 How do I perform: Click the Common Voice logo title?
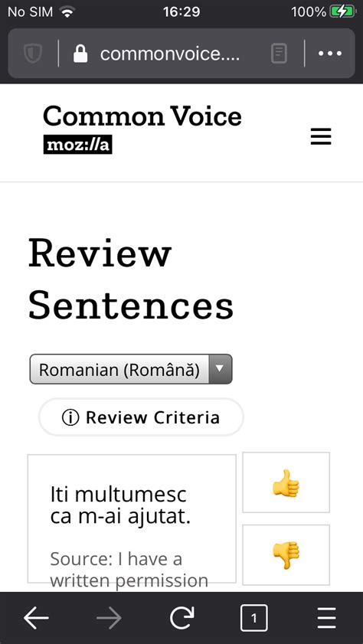(x=142, y=116)
